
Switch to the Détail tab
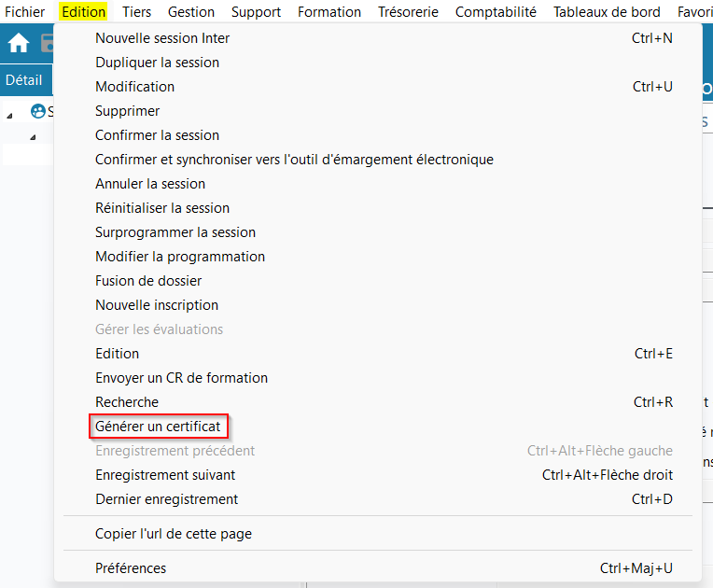coord(24,80)
